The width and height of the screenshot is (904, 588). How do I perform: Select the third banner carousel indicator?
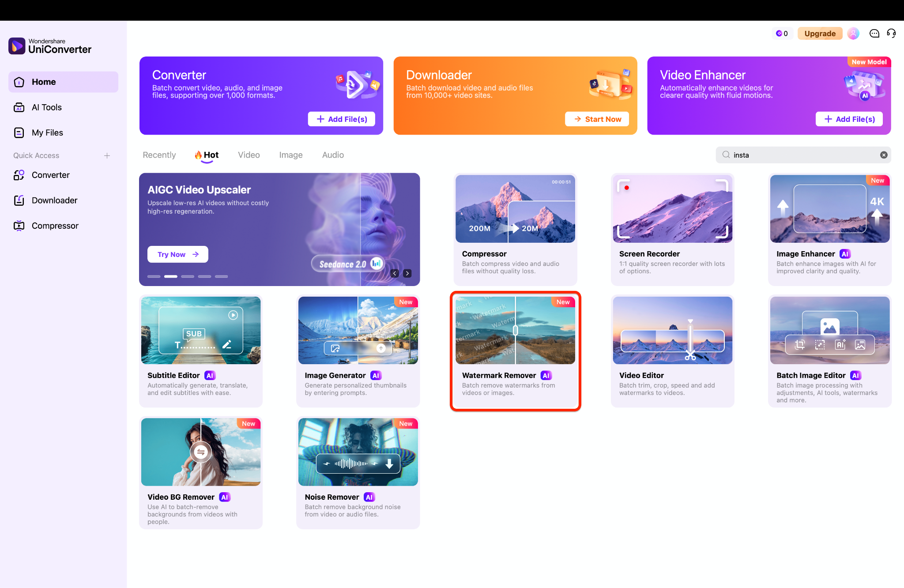click(x=188, y=276)
